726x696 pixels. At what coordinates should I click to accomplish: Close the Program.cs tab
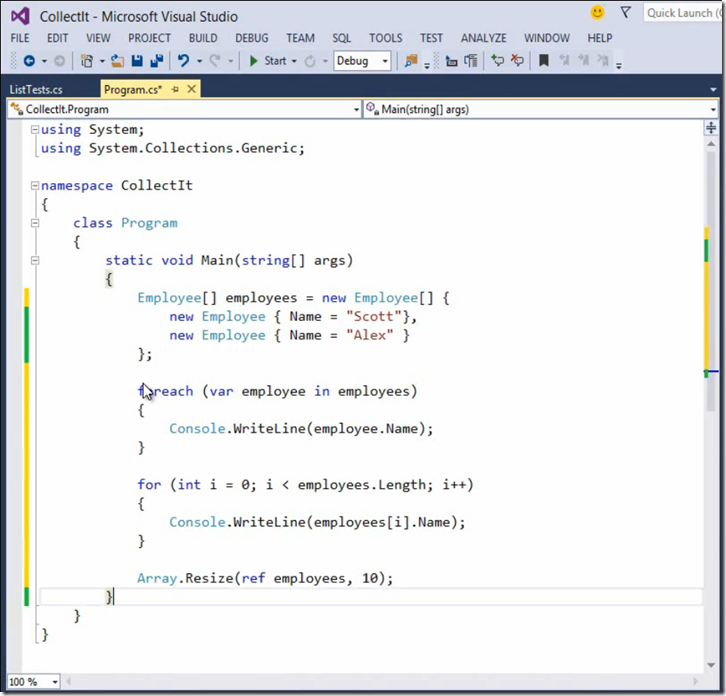[192, 89]
